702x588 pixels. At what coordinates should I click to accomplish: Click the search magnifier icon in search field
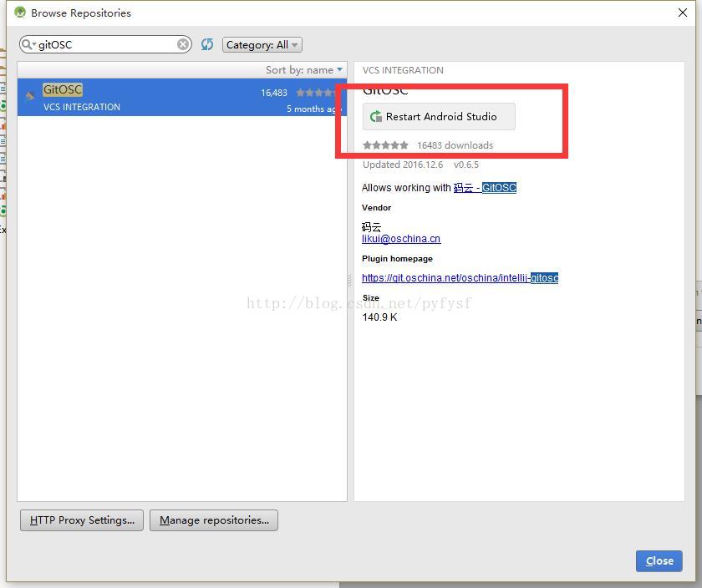click(x=28, y=44)
